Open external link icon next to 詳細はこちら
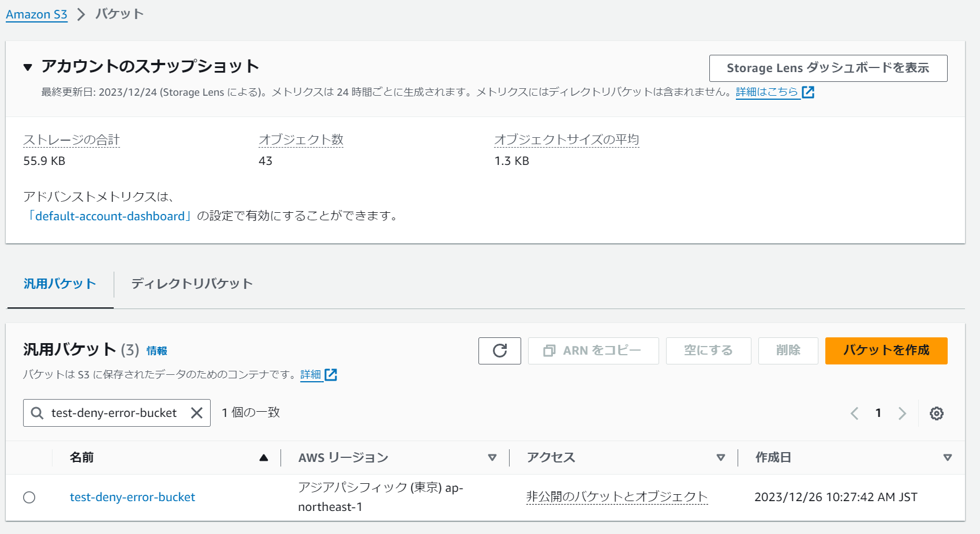 coord(808,92)
